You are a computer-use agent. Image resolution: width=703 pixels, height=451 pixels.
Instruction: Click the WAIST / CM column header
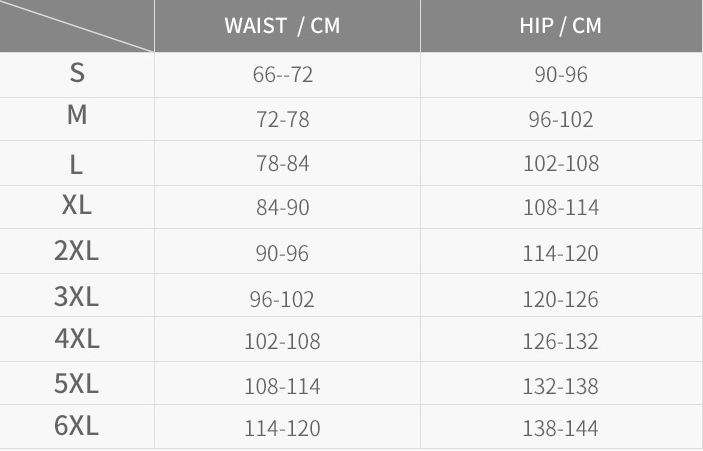[282, 26]
